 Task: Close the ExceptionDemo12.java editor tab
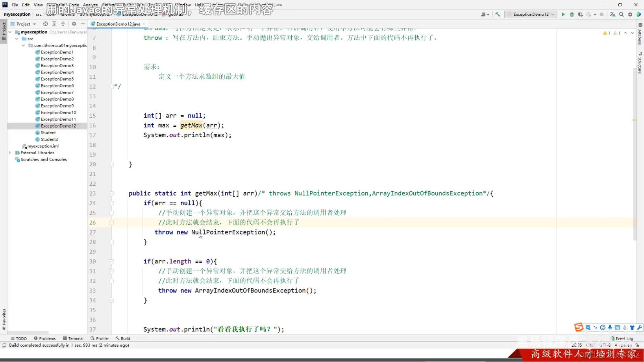pyautogui.click(x=144, y=24)
